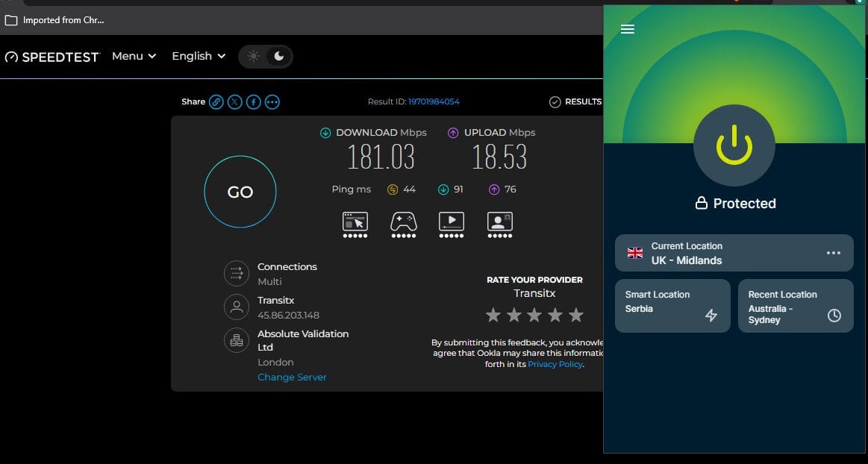Screen dimensions: 868x464
Task: Switch to light mode sun icon
Action: tap(253, 57)
